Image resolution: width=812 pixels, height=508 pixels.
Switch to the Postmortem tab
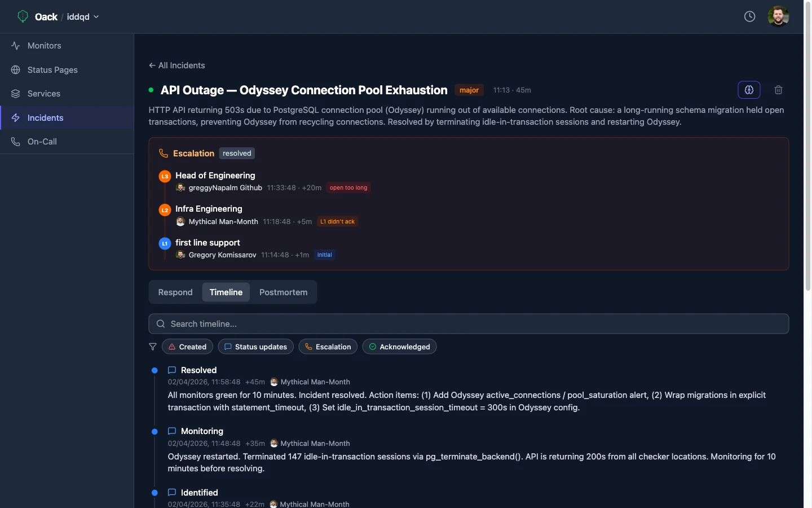click(x=283, y=292)
